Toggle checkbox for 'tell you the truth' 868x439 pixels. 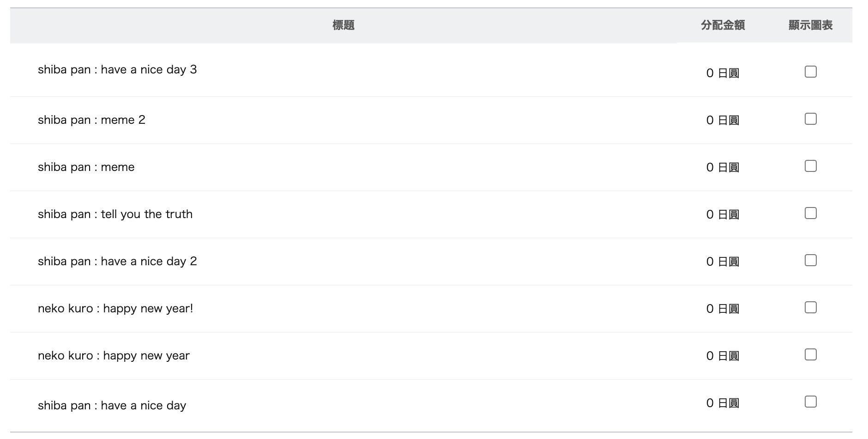(810, 213)
